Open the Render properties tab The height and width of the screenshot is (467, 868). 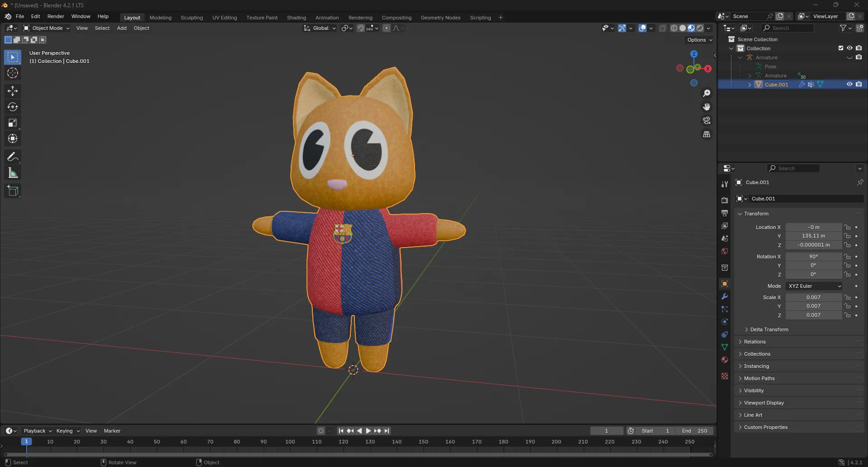coord(725,200)
